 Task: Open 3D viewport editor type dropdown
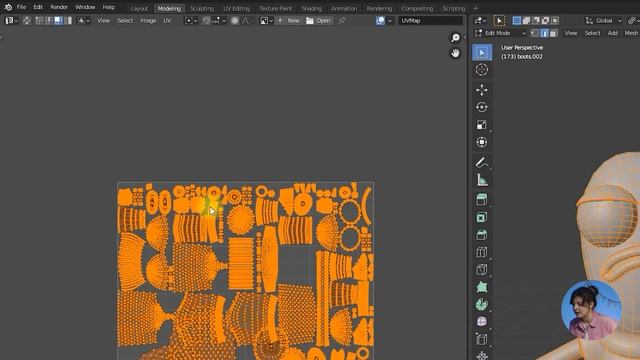[480, 20]
